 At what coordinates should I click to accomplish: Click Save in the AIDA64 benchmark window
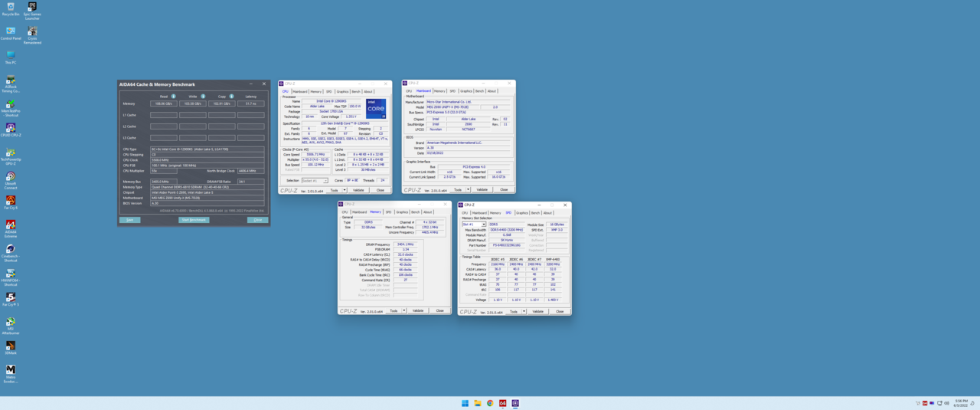tap(129, 220)
